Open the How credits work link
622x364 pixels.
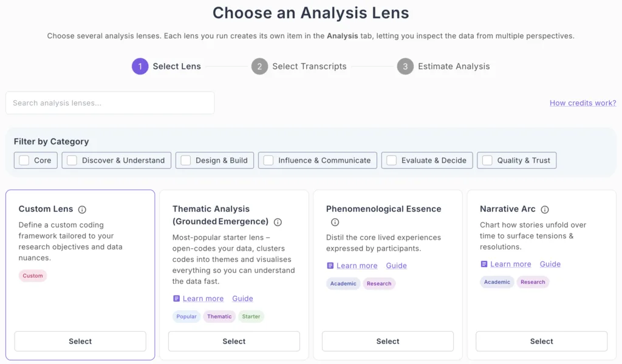click(583, 103)
